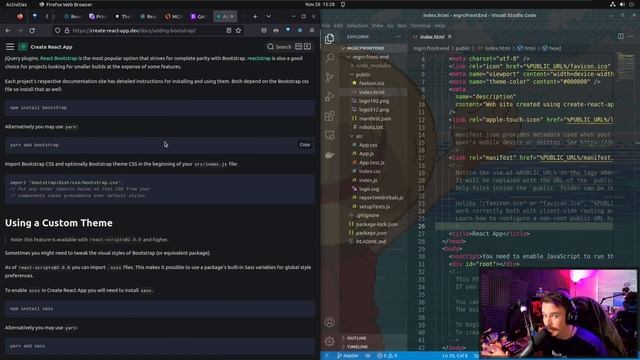Open the Extensions view in VS Code
Screen dimensions: 640x360
tap(329, 116)
